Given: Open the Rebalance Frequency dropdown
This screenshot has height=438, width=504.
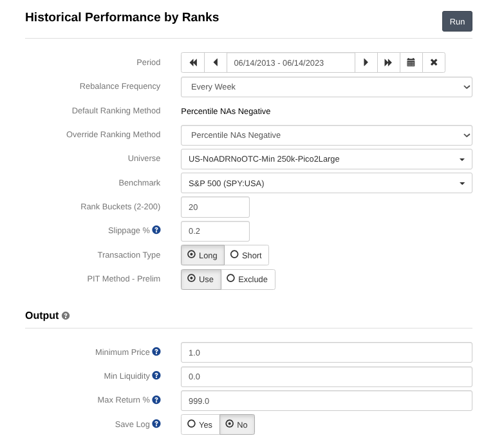Looking at the screenshot, I should (x=326, y=87).
